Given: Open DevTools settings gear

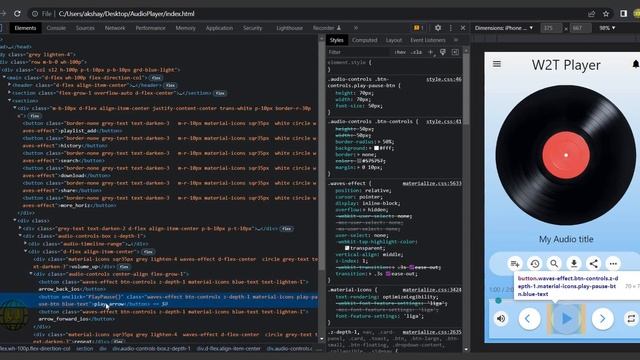Looking at the screenshot, I should (438, 28).
